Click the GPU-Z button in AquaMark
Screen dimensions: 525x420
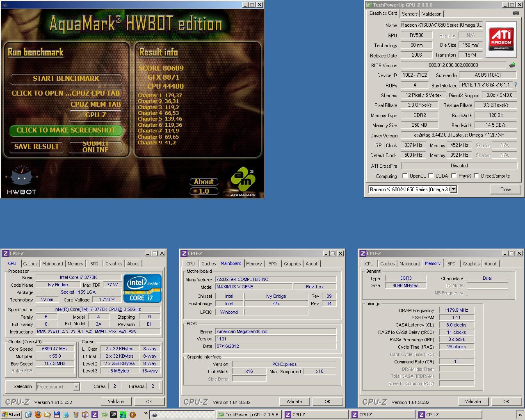click(96, 115)
